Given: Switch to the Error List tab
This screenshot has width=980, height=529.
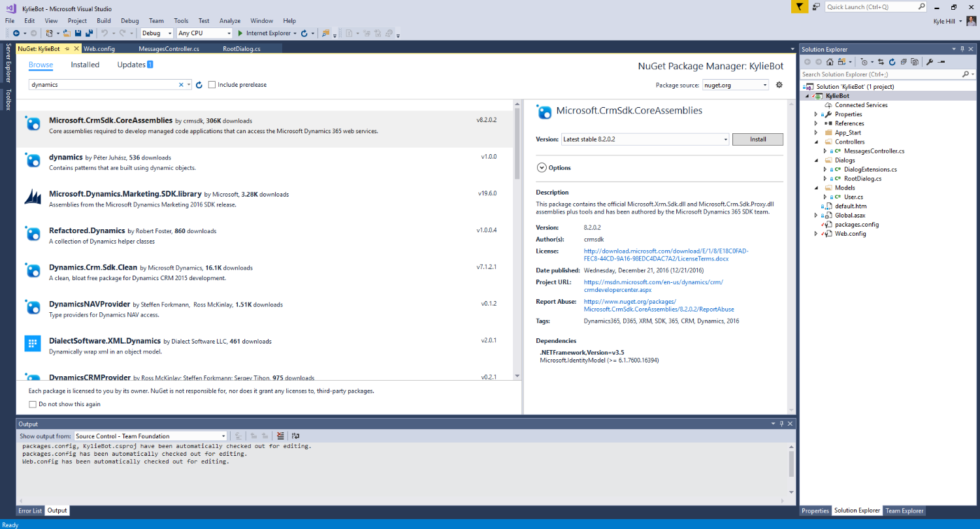Looking at the screenshot, I should [x=30, y=511].
